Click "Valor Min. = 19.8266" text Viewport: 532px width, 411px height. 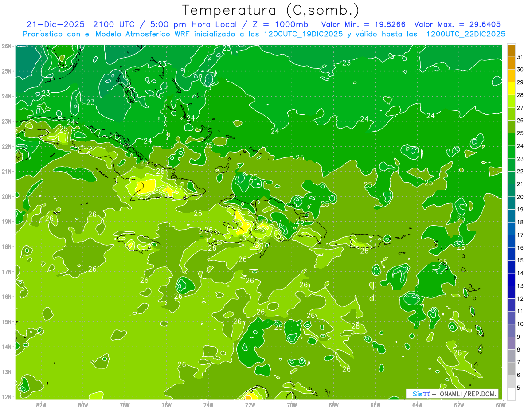[x=363, y=24]
